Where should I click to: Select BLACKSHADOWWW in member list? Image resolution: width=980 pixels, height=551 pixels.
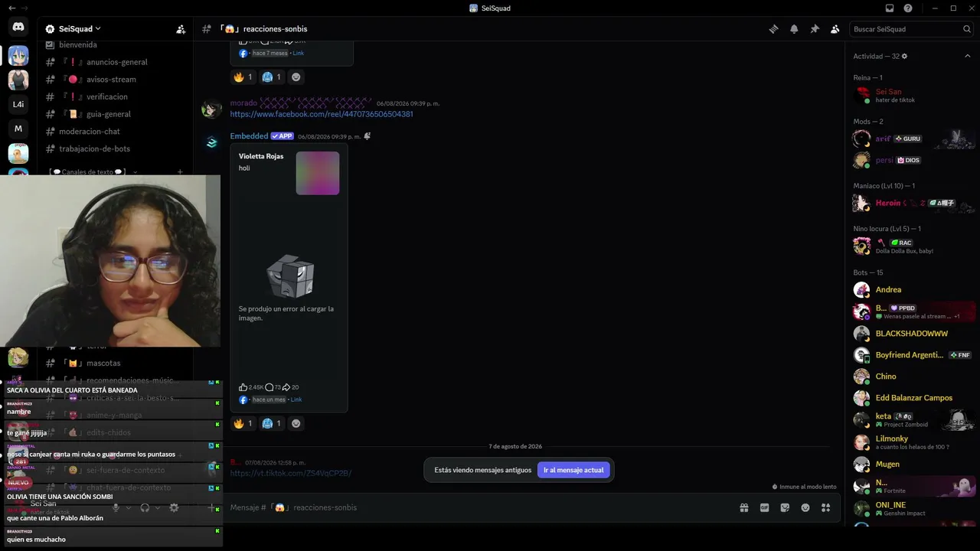(x=913, y=333)
